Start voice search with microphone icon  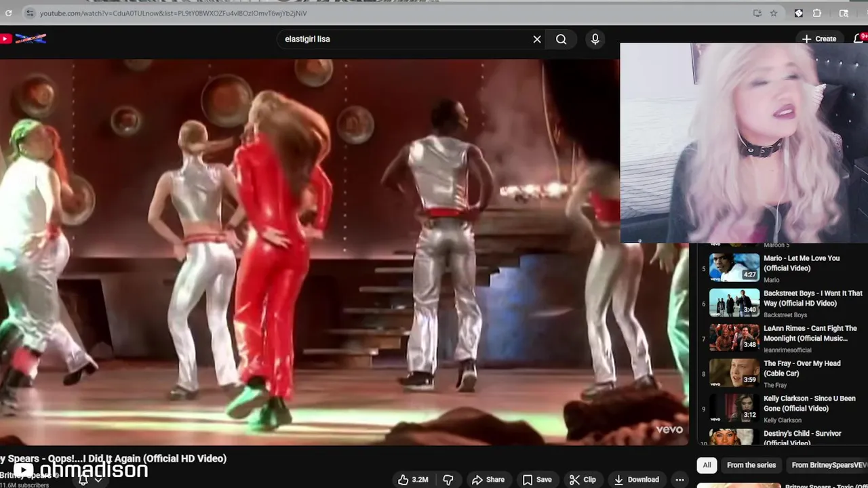(595, 39)
